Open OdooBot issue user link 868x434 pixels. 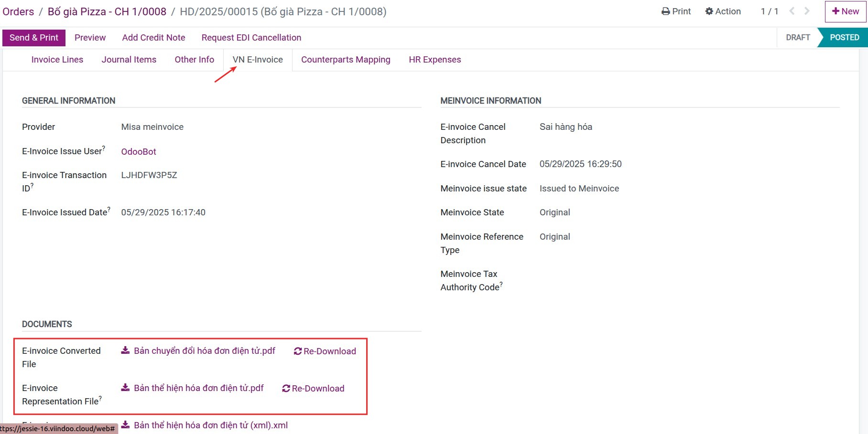coord(139,152)
